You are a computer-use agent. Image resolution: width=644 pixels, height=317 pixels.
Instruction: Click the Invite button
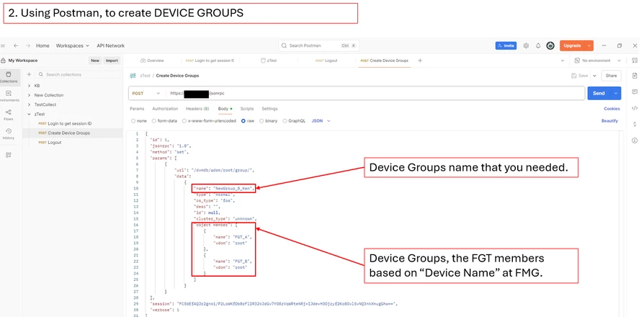coord(506,45)
